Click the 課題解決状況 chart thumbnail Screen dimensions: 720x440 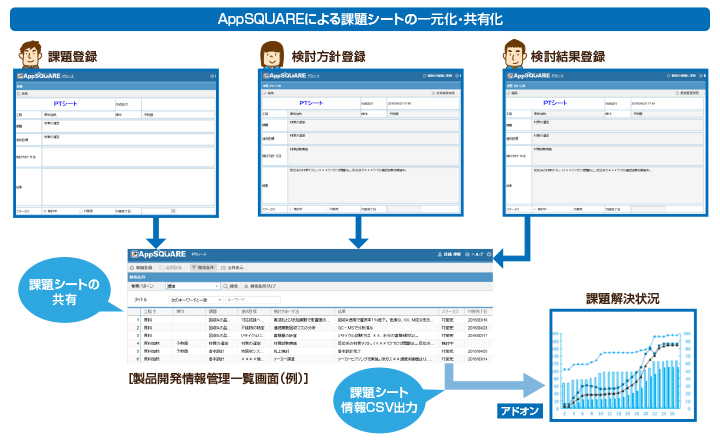[x=623, y=365]
